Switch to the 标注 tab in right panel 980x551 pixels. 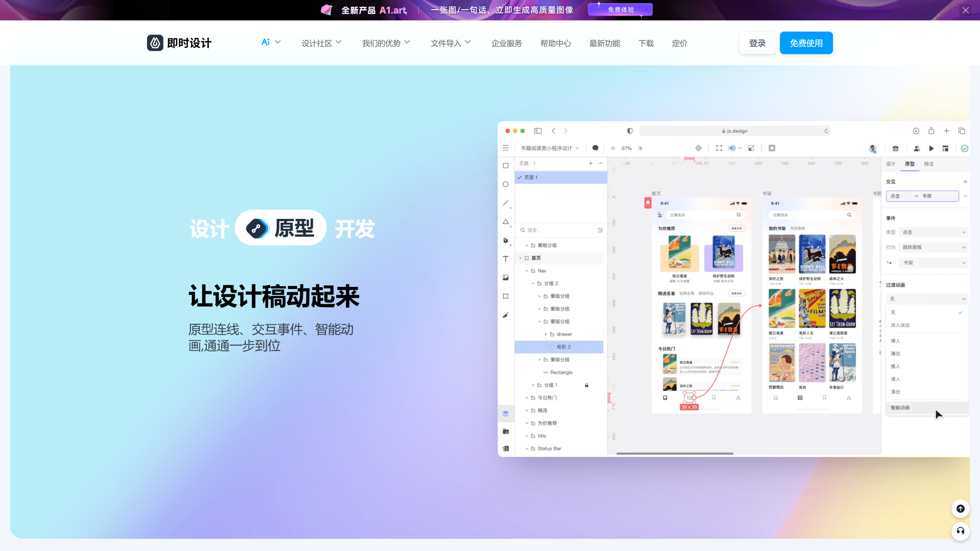point(929,164)
